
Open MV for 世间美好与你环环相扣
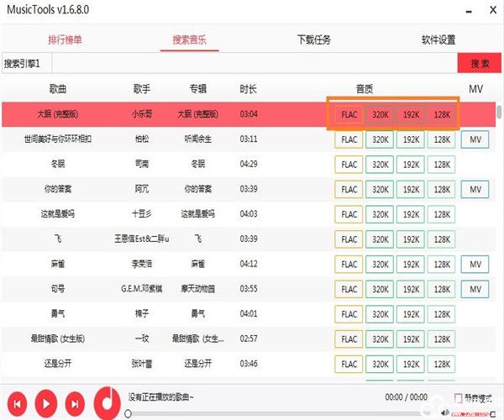point(475,139)
